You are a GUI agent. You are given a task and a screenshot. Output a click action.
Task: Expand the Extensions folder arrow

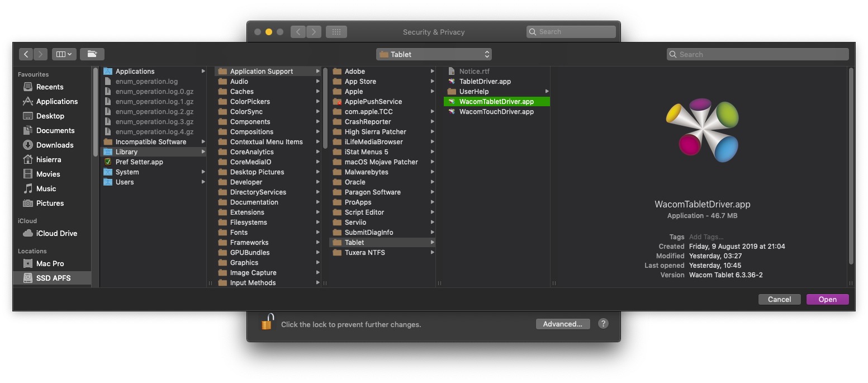tap(318, 212)
